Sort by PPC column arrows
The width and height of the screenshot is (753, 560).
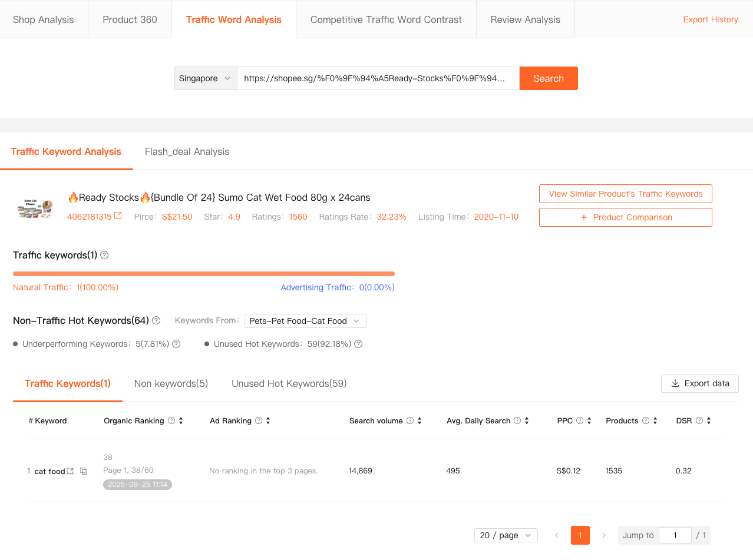pos(589,420)
